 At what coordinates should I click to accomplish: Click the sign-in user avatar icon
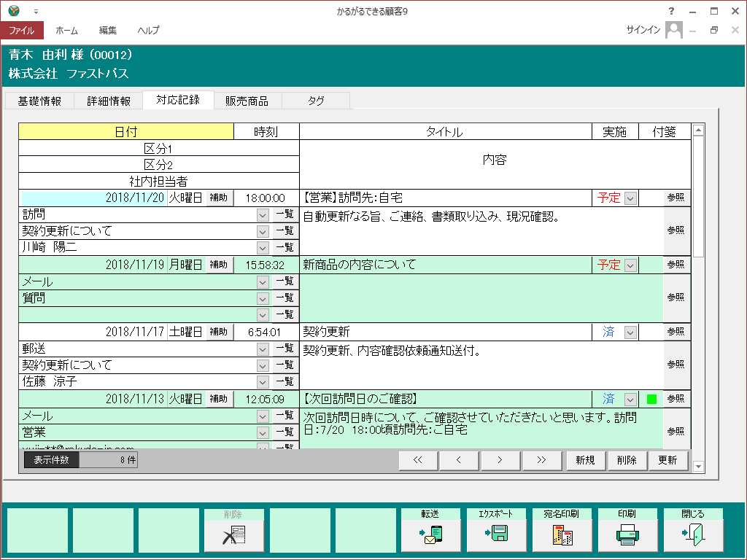click(674, 30)
